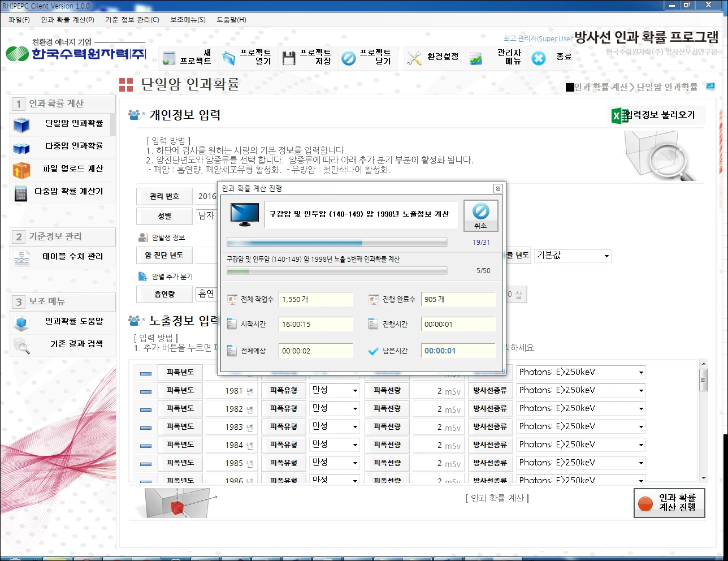Screen dimensions: 728x561
Task: Click overall progress bar showing 19/31
Action: tap(337, 243)
